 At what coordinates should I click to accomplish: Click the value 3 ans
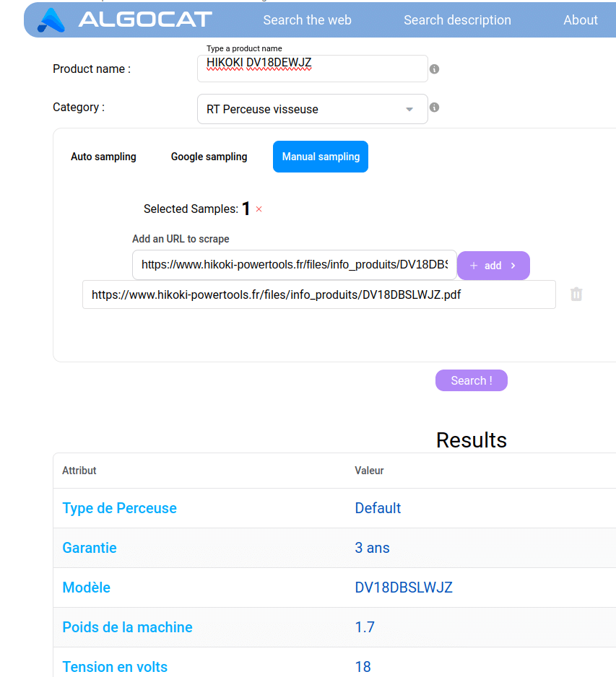pos(373,548)
